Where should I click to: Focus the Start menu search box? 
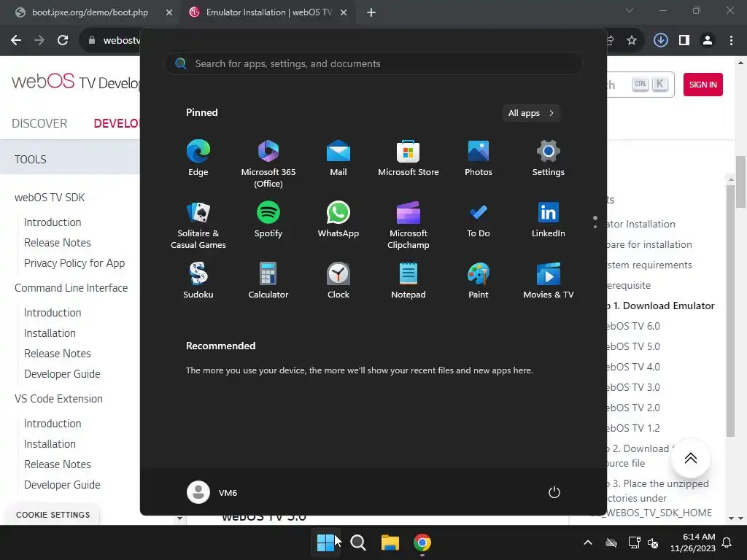pyautogui.click(x=373, y=64)
